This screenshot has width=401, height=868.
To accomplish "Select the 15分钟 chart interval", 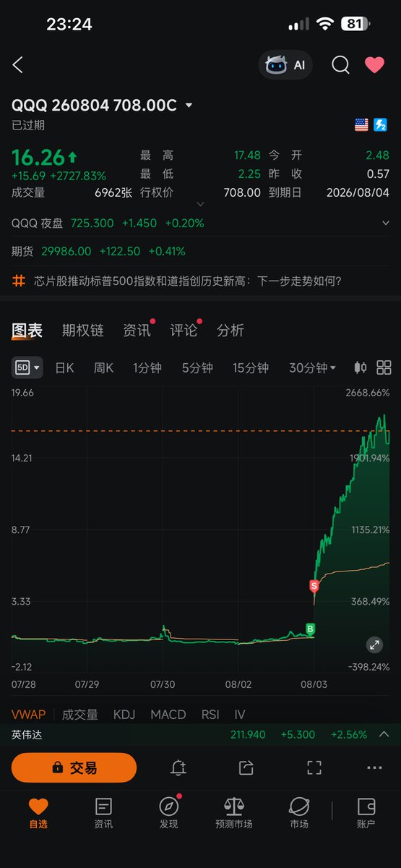I will click(x=251, y=367).
